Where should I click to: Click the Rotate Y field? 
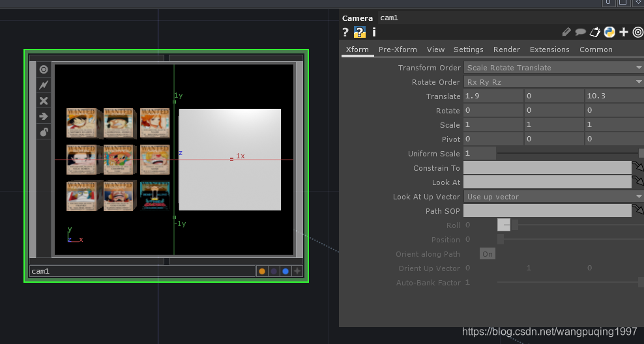(554, 110)
